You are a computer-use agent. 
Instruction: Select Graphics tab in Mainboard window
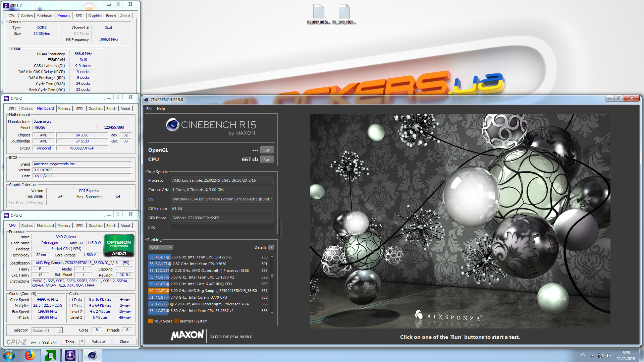96,109
